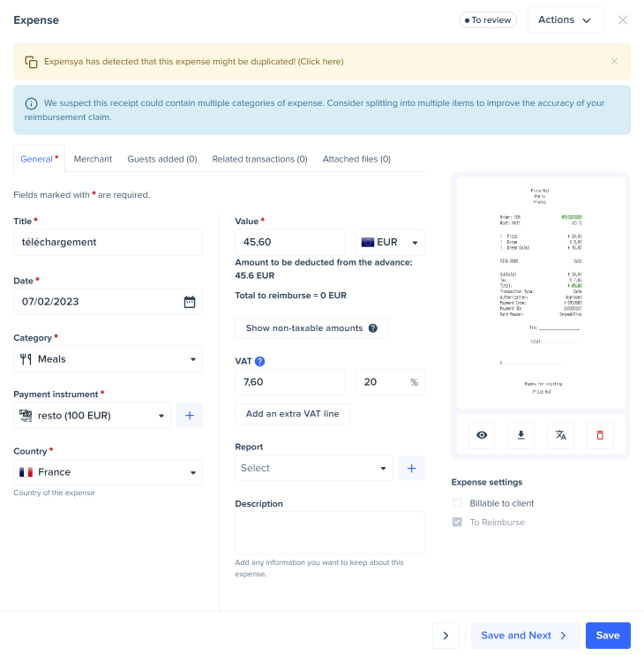Add a new payment instrument
Viewport: 644px width, 655px height.
[x=190, y=415]
